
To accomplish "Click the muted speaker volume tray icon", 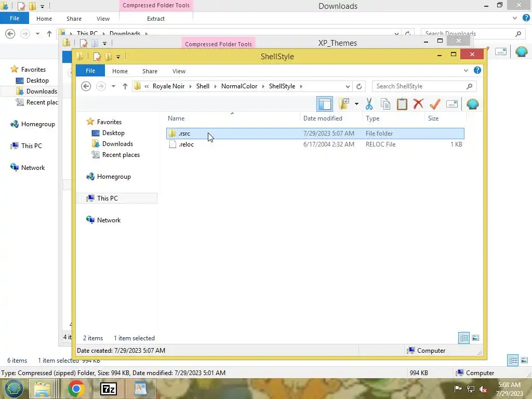I will pos(483,389).
